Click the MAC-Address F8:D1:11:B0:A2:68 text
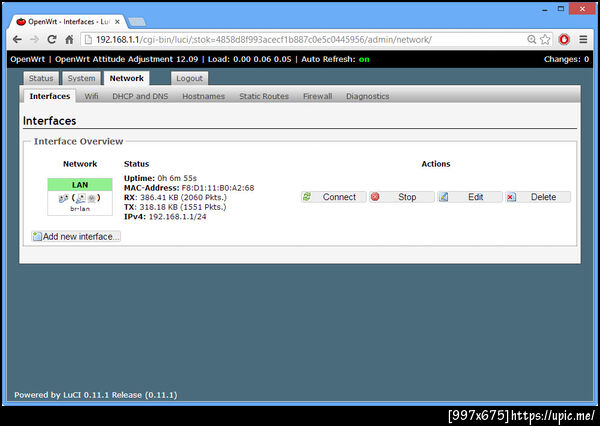 click(189, 188)
